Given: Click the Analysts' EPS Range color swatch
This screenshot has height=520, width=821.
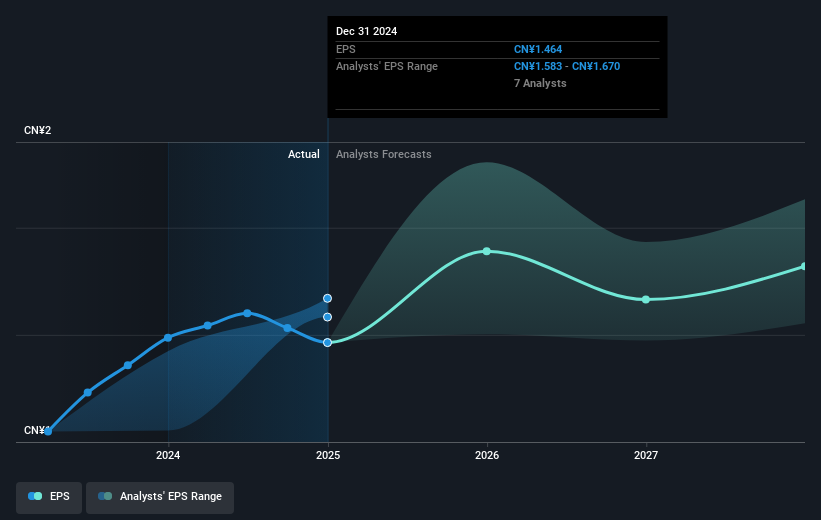Looking at the screenshot, I should 105,496.
